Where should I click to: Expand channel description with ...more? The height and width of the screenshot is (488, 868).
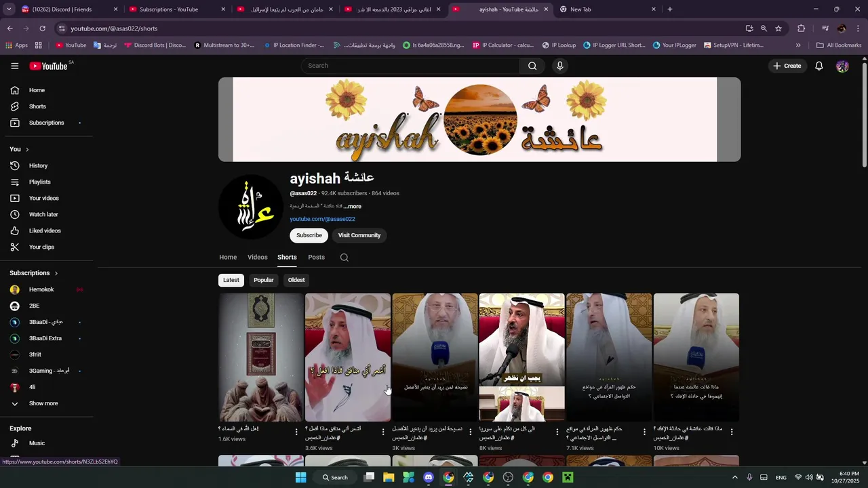[x=353, y=206]
